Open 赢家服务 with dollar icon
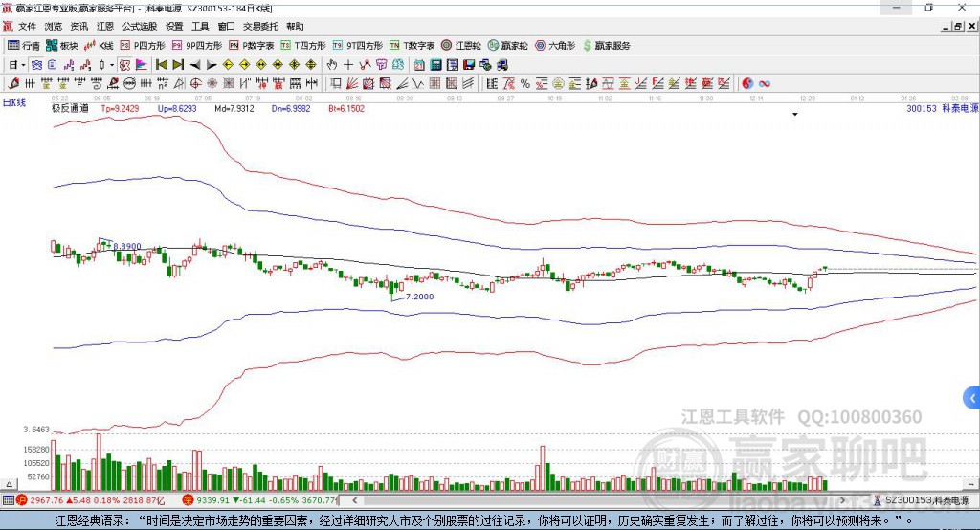The width and height of the screenshot is (980, 530). [x=606, y=46]
